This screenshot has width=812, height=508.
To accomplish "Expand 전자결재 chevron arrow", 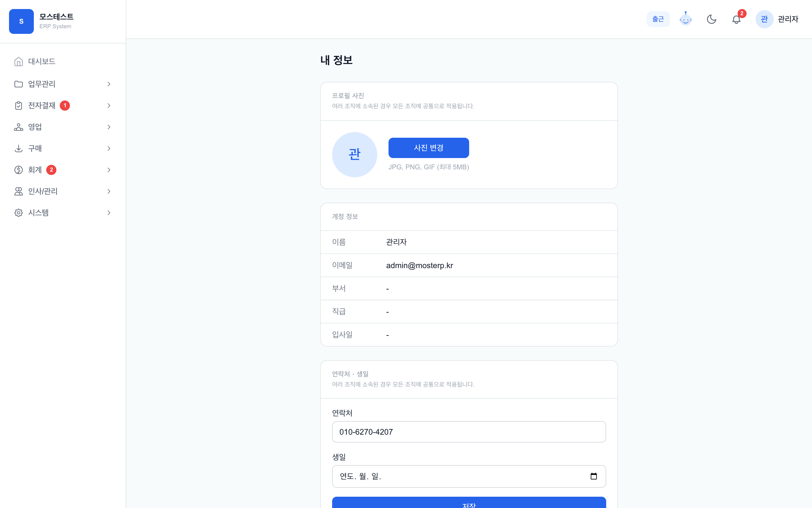I will tap(109, 106).
